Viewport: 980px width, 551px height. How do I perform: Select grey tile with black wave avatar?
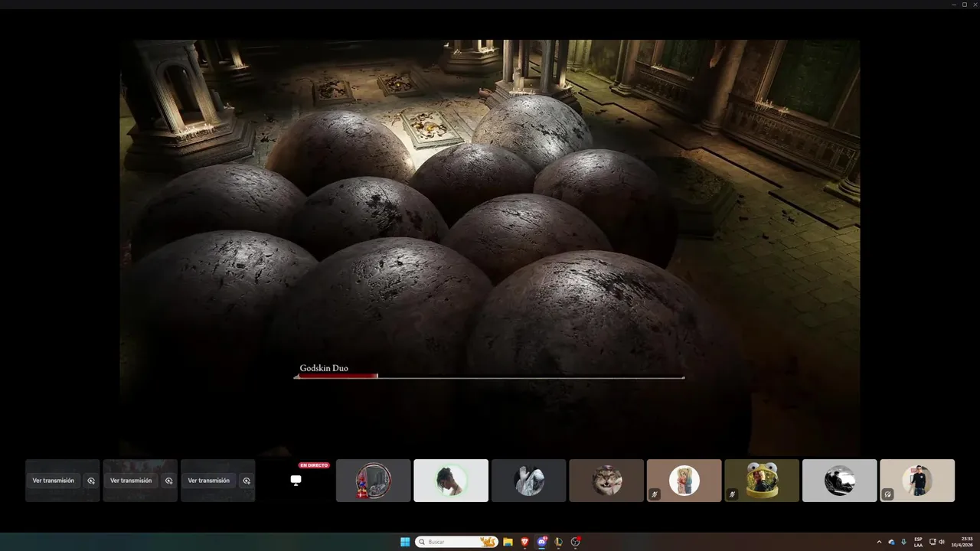(840, 481)
